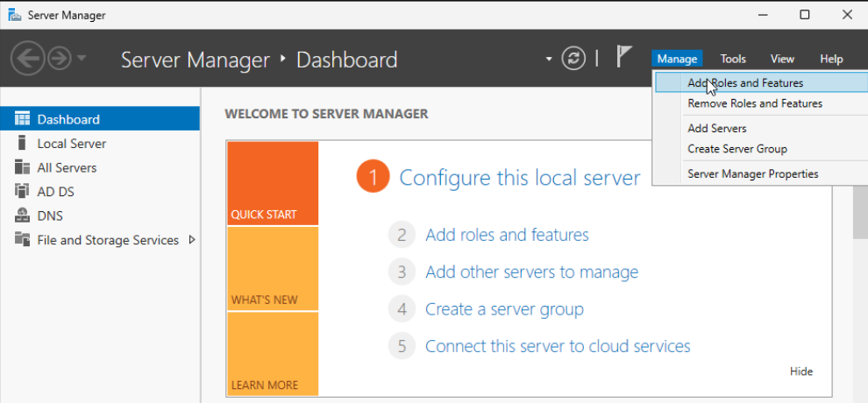The image size is (868, 403).
Task: Click the step 4 number circle
Action: click(x=402, y=309)
